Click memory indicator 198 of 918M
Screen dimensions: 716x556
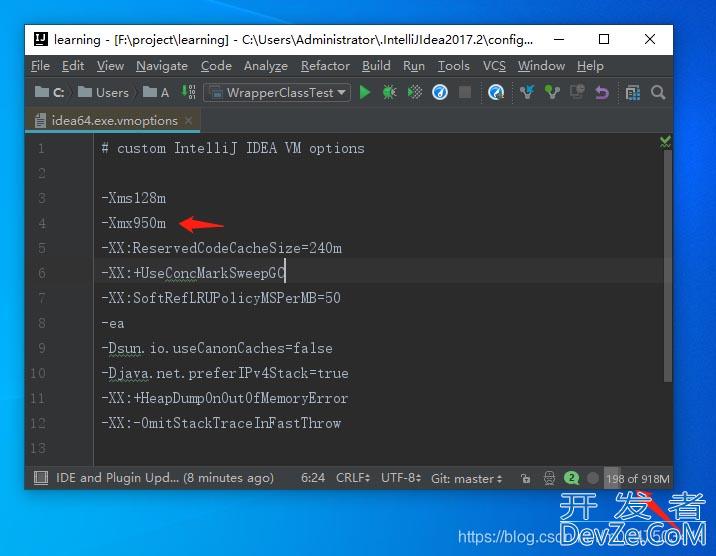pos(637,478)
